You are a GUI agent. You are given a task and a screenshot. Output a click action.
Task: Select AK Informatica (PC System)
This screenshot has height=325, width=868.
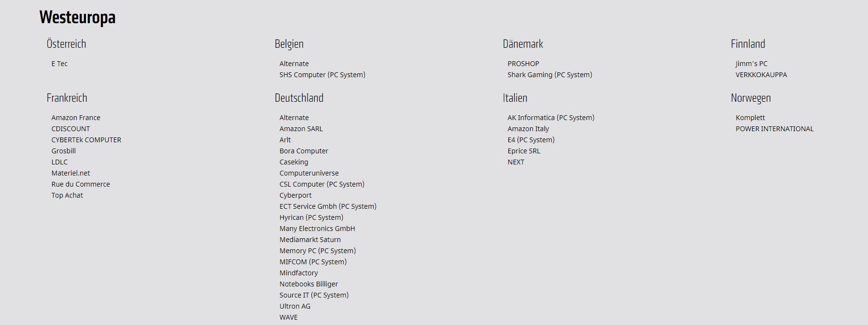(x=551, y=118)
